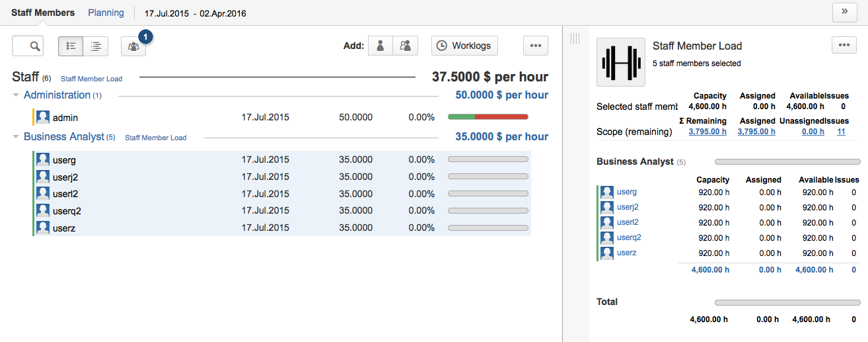Image resolution: width=868 pixels, height=342 pixels.
Task: Add a single staff member
Action: (380, 46)
